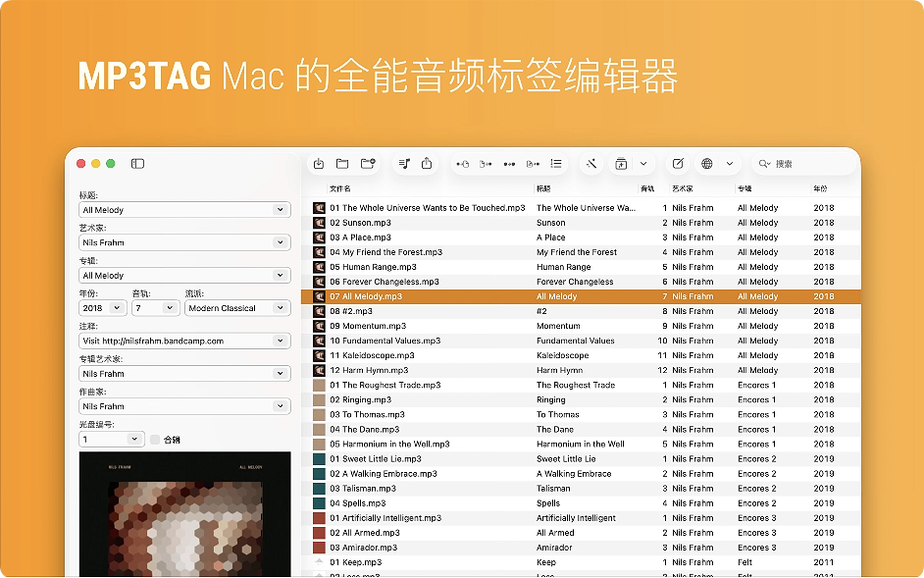Click the magic wand actions icon
The height and width of the screenshot is (578, 924).
591,164
